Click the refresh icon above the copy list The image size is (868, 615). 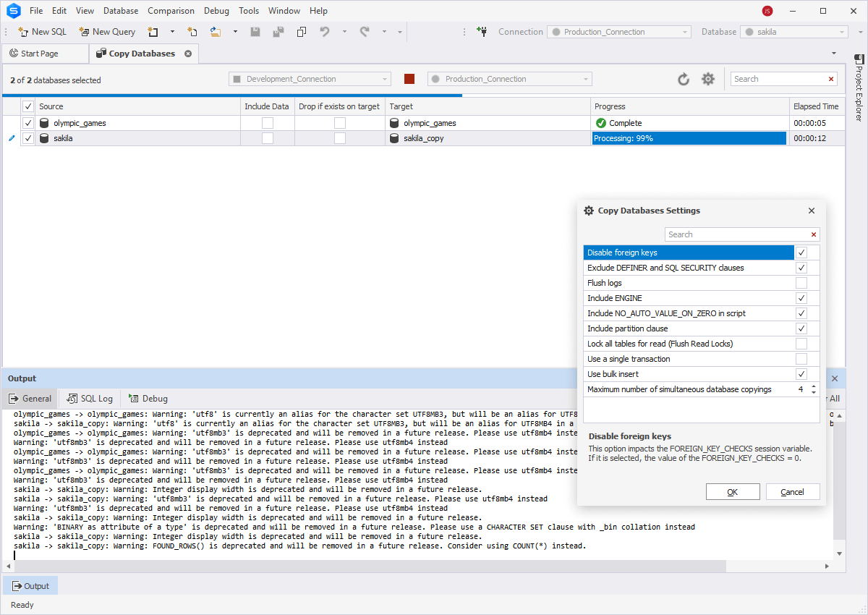pos(683,79)
